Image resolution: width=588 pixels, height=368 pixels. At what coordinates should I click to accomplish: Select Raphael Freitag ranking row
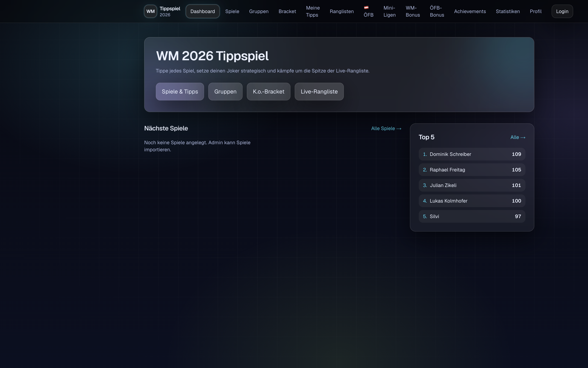pyautogui.click(x=472, y=170)
